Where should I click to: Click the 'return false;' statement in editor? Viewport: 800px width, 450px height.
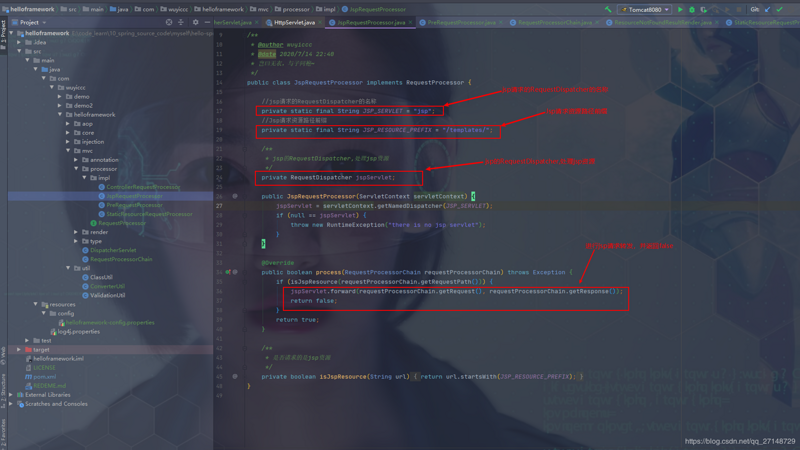[x=314, y=301]
